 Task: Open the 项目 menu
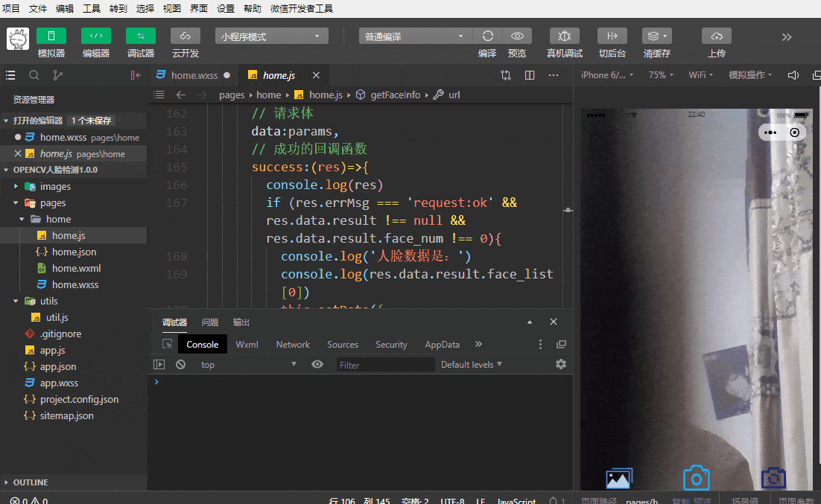tap(11, 8)
